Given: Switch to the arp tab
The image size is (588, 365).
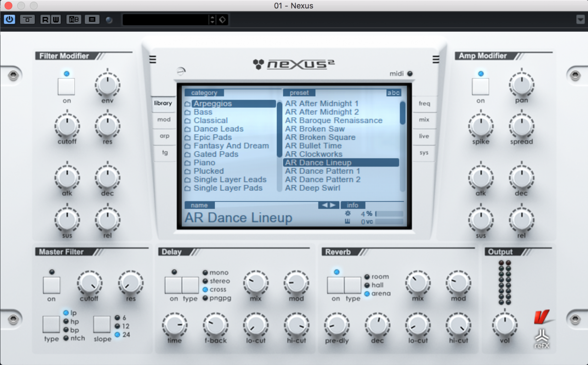Looking at the screenshot, I should pyautogui.click(x=164, y=136).
